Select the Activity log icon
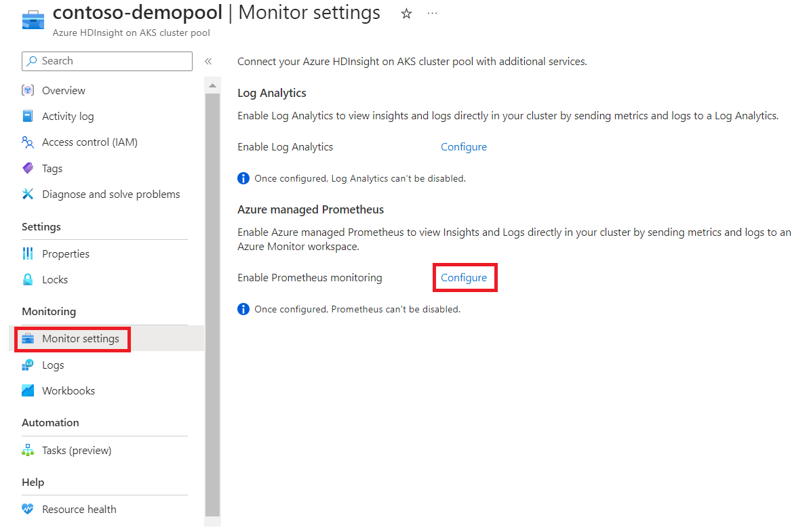 (x=28, y=117)
